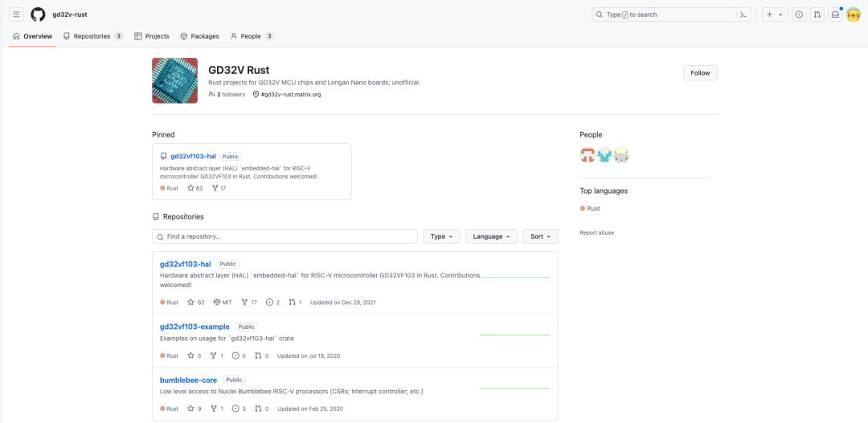Open issues of gd32vf103-example
The image size is (868, 423).
[x=240, y=355]
